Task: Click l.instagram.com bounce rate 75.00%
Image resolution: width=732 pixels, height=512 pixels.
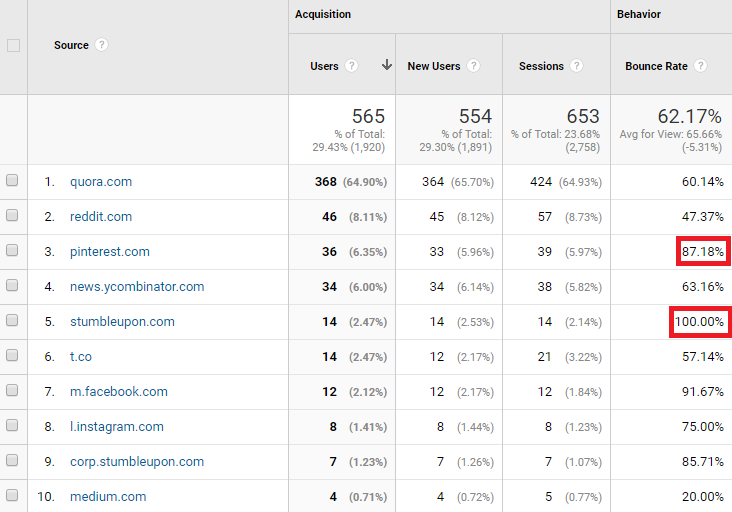Action: tap(703, 427)
